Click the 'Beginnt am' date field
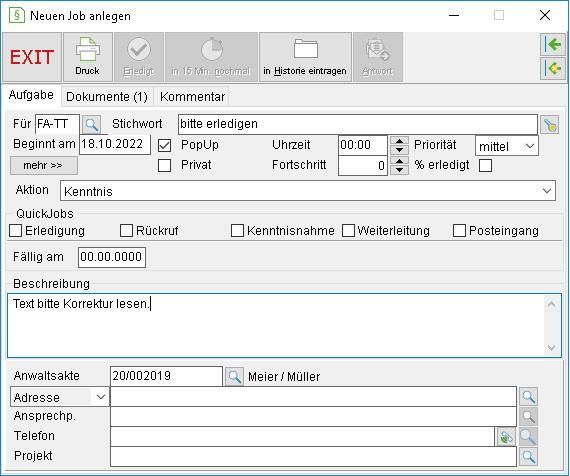This screenshot has height=476, width=570. tap(115, 144)
